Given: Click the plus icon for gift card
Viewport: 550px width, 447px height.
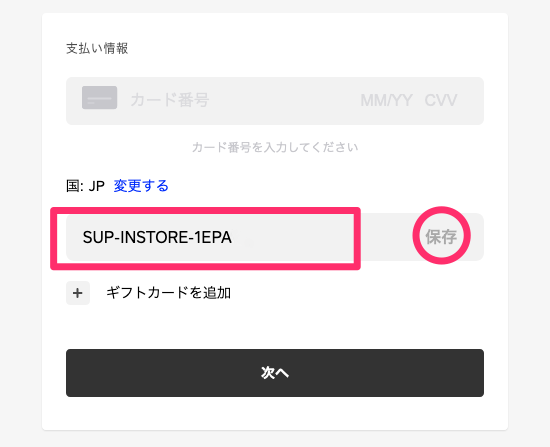Looking at the screenshot, I should (x=78, y=293).
